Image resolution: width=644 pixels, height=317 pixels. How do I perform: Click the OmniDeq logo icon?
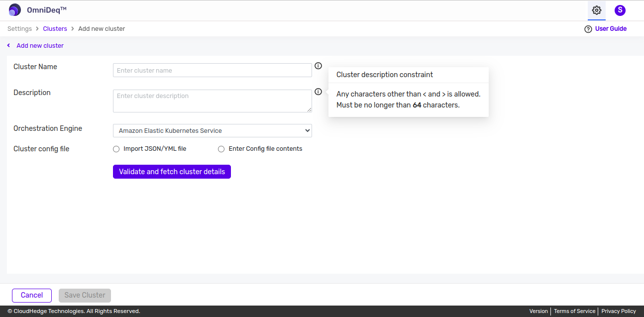15,10
